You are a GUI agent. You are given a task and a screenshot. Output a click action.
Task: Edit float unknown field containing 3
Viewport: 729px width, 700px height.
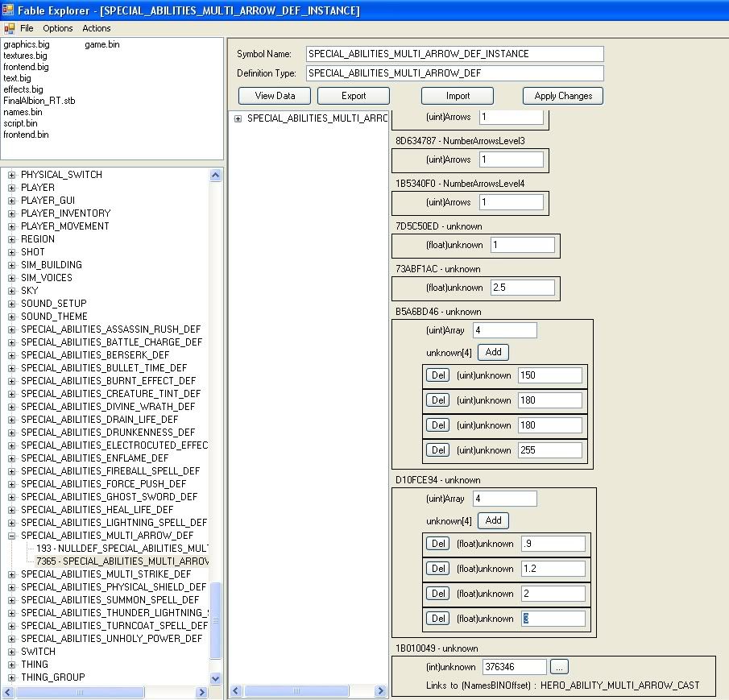tap(553, 619)
